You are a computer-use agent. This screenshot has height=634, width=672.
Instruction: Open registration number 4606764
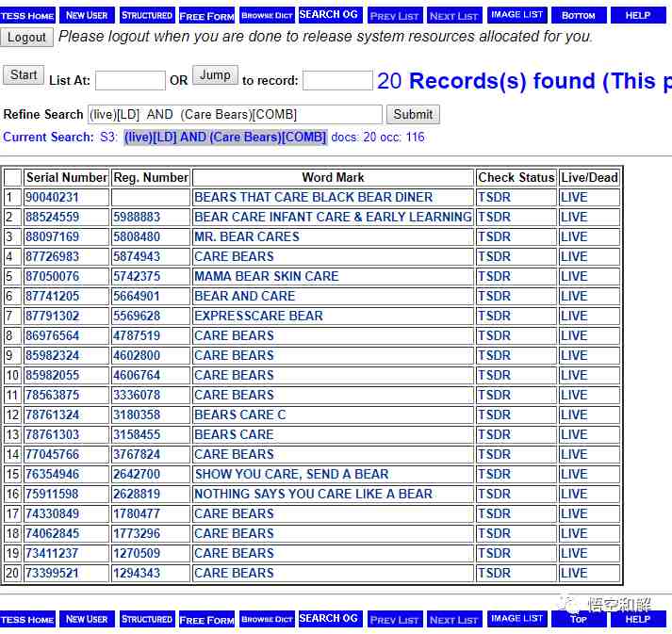[x=137, y=375]
